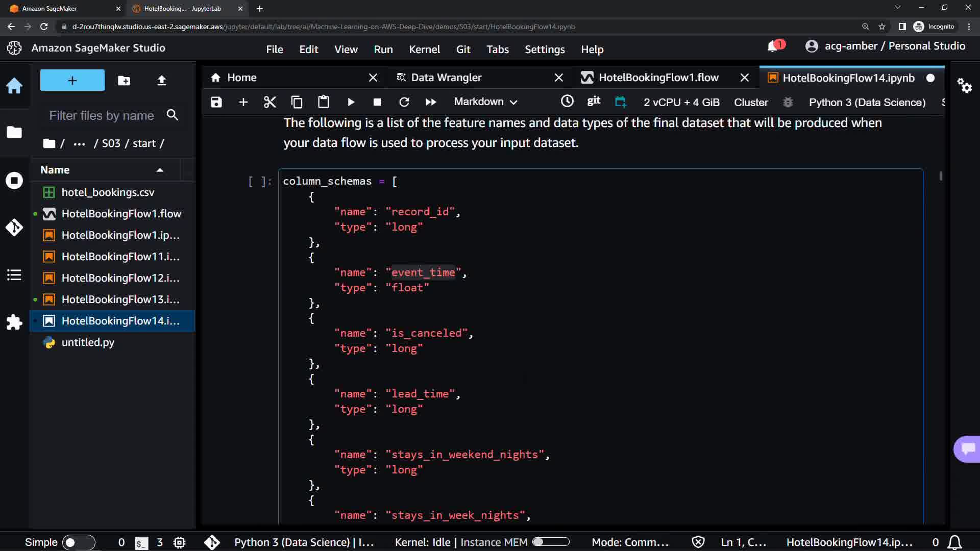Click the upload files arrow icon
The image size is (980, 551).
coord(162,81)
